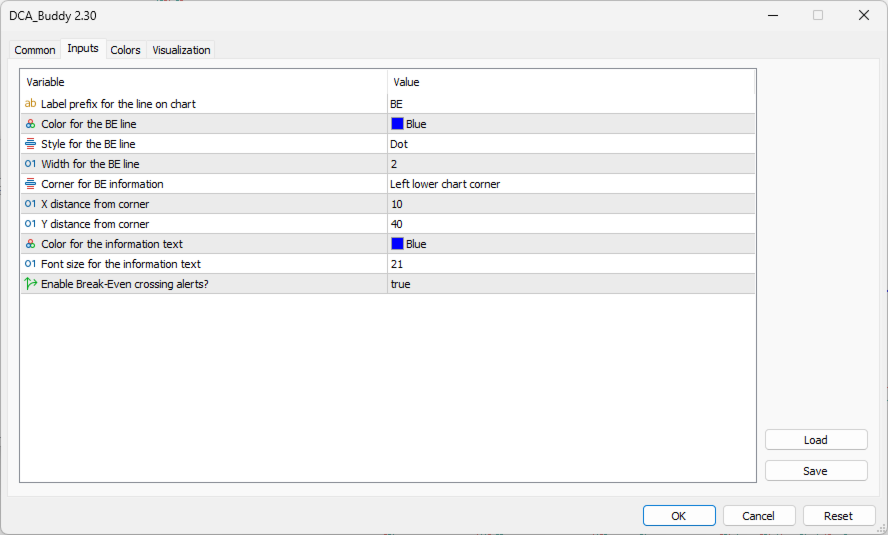Click the boolean icon beside Break-Even crossing alerts

click(x=30, y=284)
